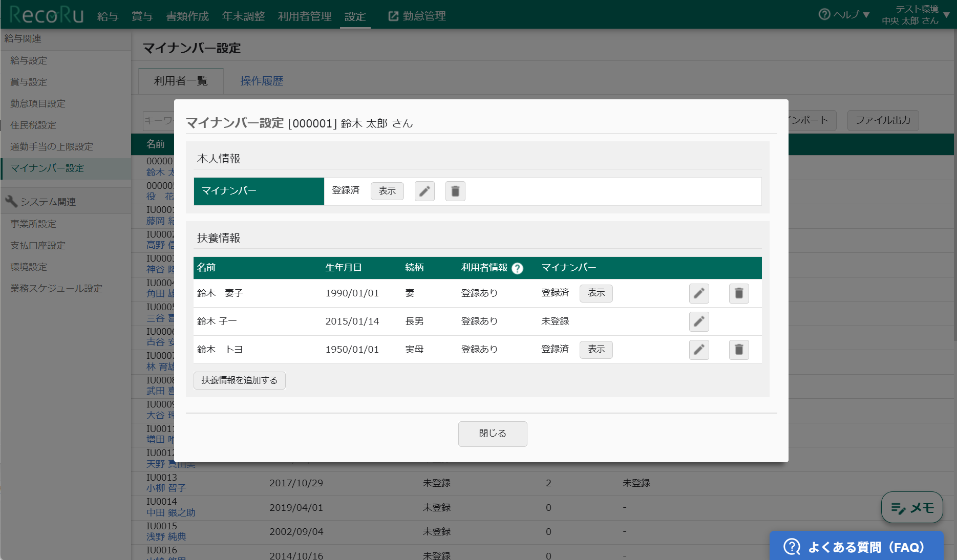
Task: Click pencil icon for 鈴木 妻子
Action: click(699, 293)
